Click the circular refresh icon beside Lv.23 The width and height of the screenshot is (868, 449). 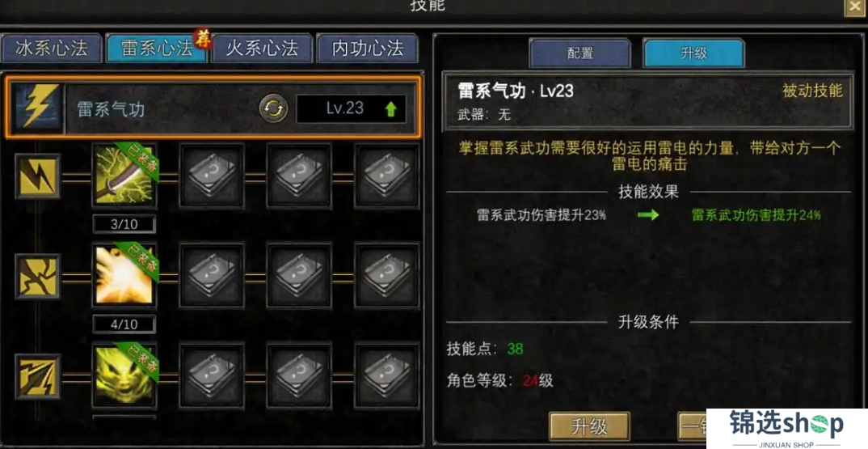pyautogui.click(x=273, y=108)
